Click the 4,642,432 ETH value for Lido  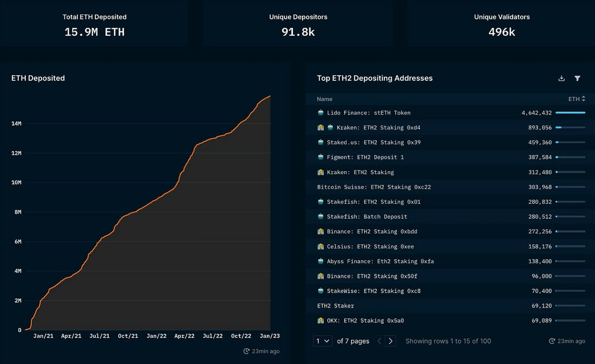536,113
